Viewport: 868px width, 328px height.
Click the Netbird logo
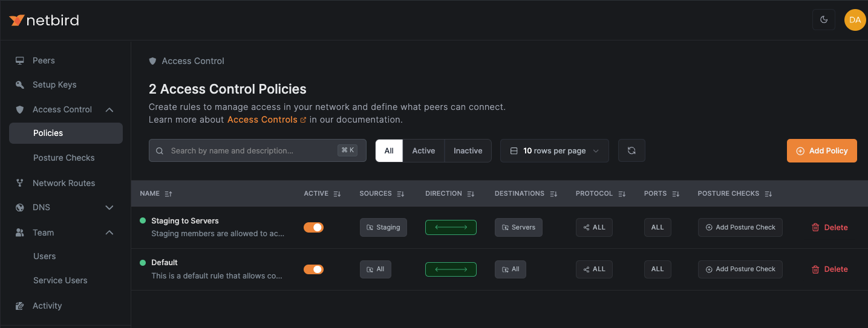pos(44,21)
